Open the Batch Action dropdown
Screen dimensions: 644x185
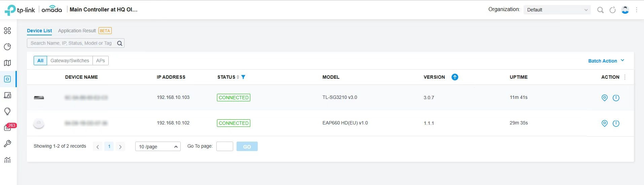click(606, 61)
